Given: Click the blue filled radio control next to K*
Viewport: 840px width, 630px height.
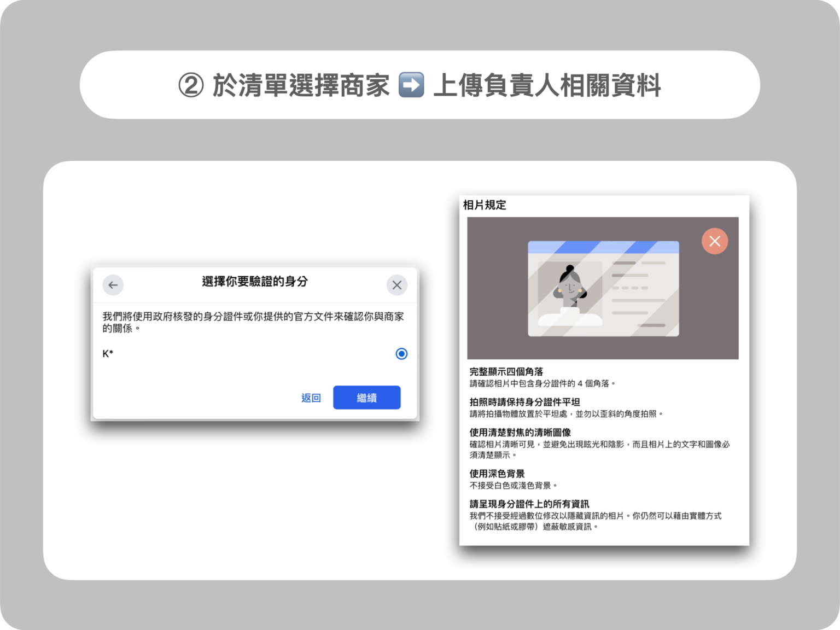Looking at the screenshot, I should (401, 354).
